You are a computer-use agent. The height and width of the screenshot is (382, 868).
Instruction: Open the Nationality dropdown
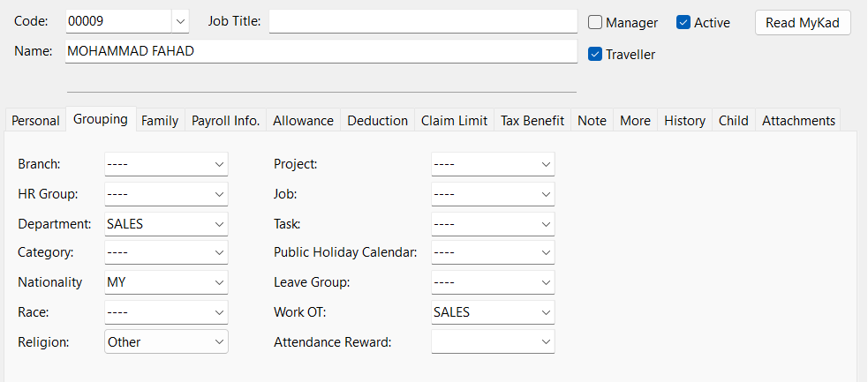[x=218, y=282]
